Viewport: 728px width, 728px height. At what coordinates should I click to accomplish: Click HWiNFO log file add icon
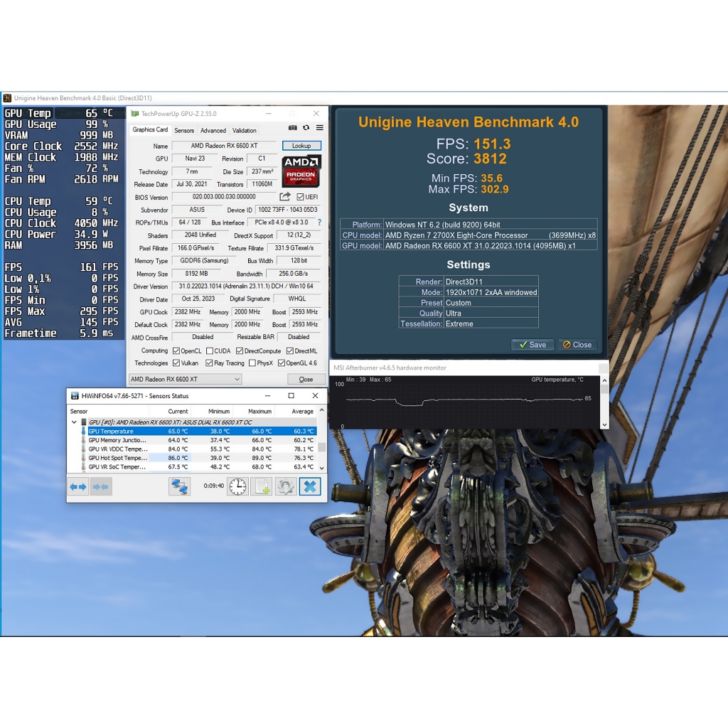click(x=262, y=486)
